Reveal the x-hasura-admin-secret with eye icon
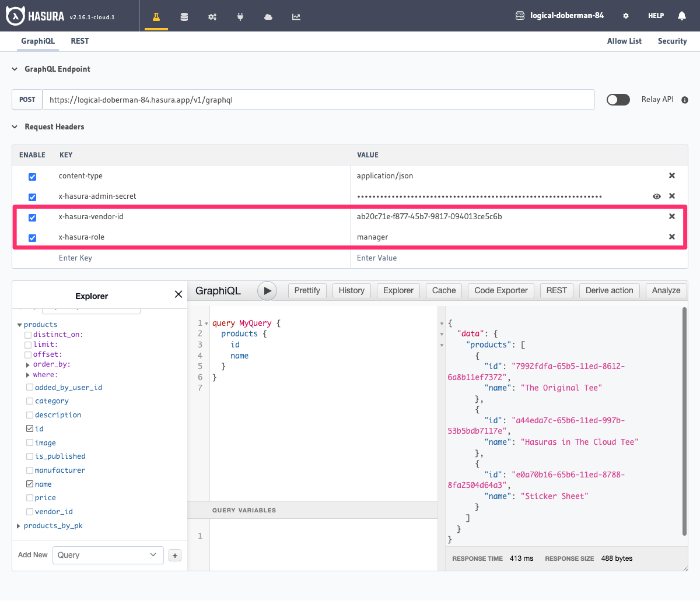This screenshot has height=601, width=700. [657, 196]
